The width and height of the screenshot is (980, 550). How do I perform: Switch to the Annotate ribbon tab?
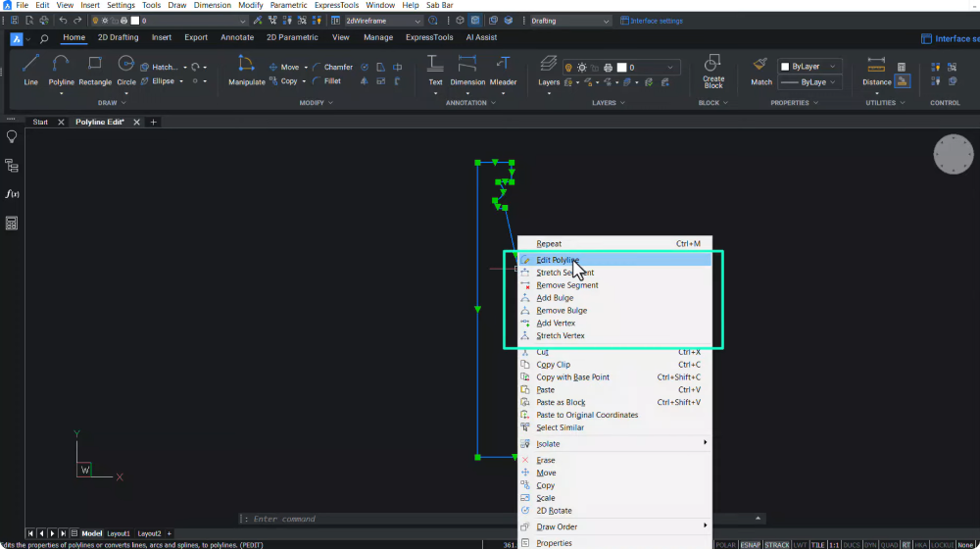(237, 37)
